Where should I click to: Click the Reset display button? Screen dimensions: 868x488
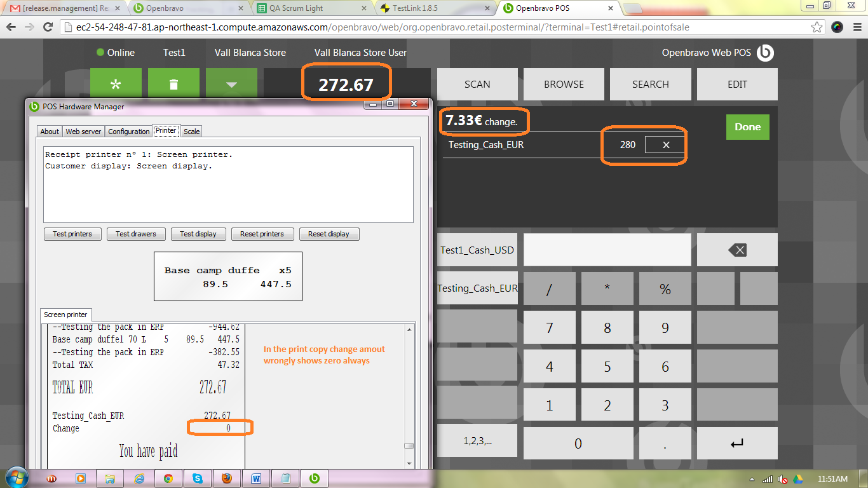click(x=329, y=234)
